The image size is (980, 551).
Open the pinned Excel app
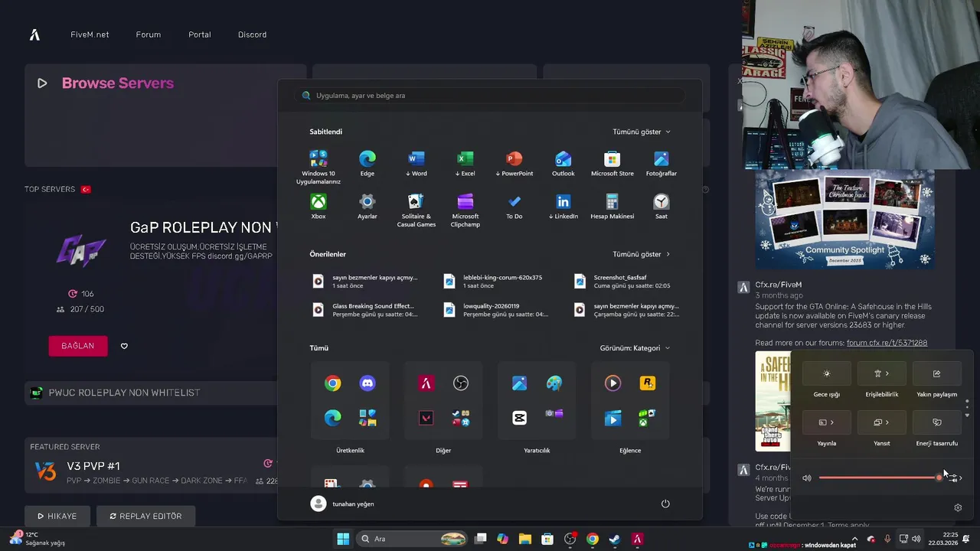pos(465,164)
